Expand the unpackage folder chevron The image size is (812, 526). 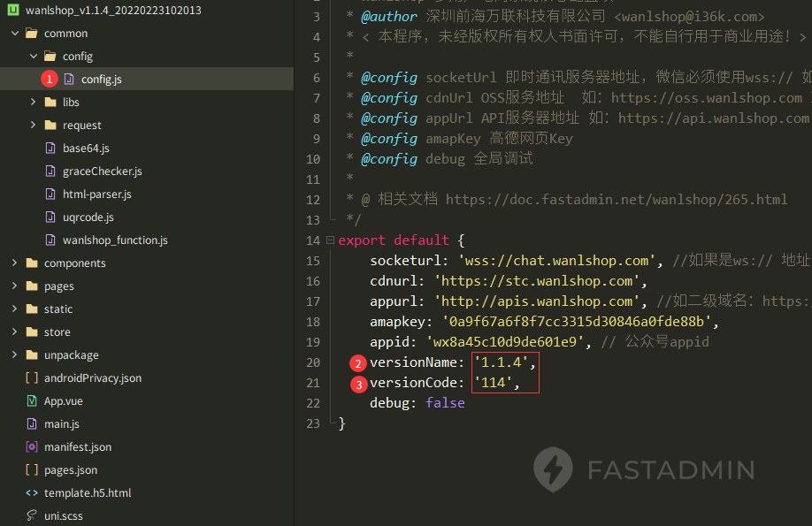pos(14,354)
